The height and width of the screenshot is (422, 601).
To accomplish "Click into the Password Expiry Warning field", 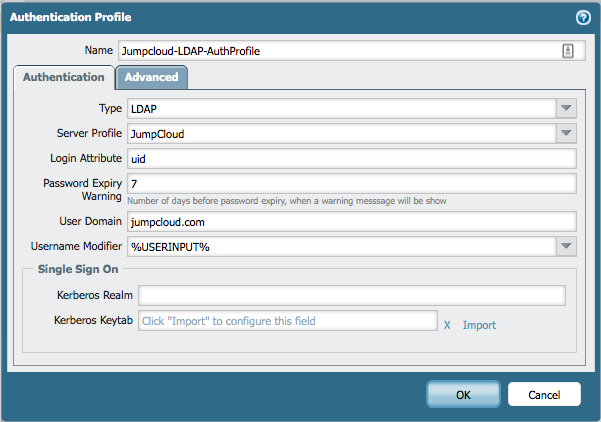I will click(x=350, y=183).
